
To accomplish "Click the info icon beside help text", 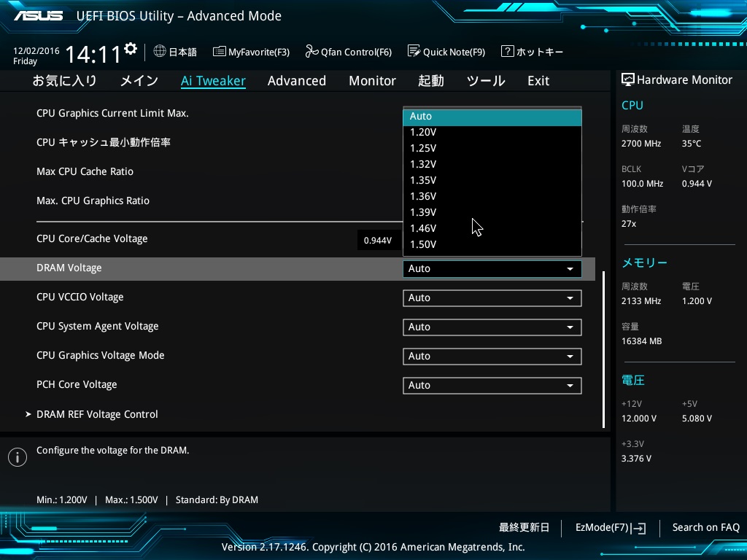I will [x=18, y=457].
